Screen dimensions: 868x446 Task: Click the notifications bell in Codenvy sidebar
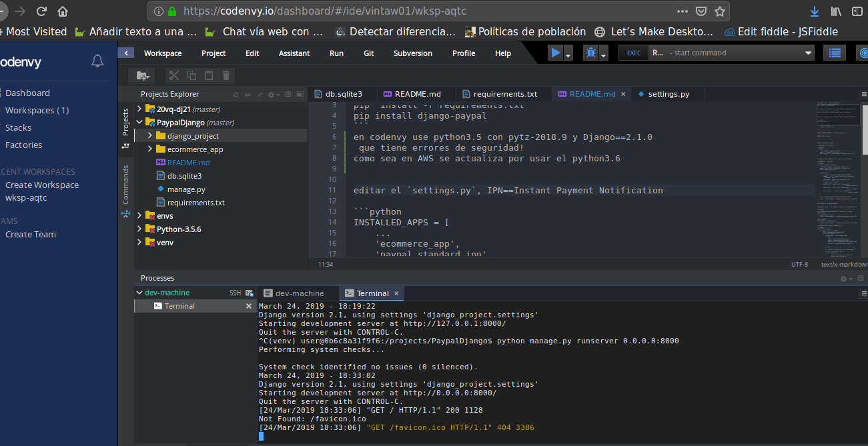click(97, 62)
